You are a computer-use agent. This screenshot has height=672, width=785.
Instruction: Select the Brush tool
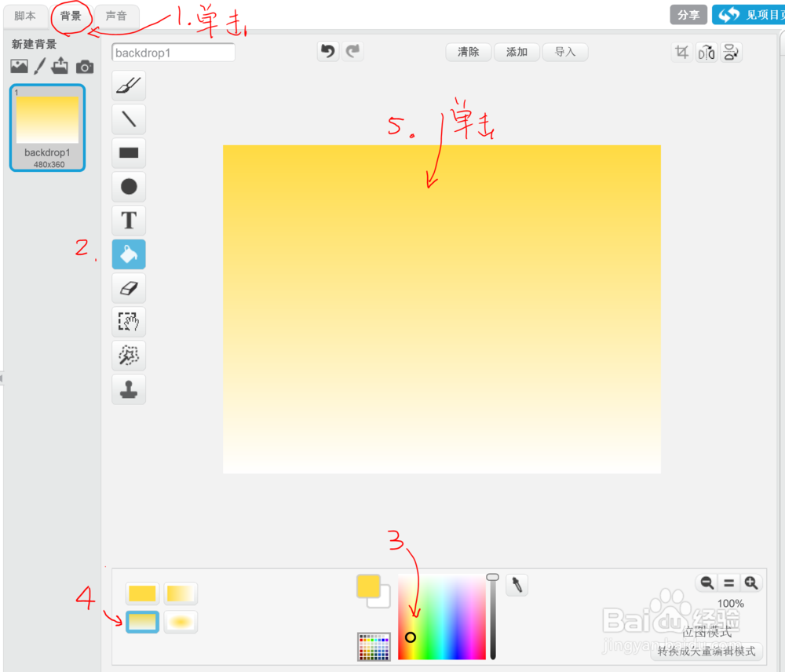129,86
